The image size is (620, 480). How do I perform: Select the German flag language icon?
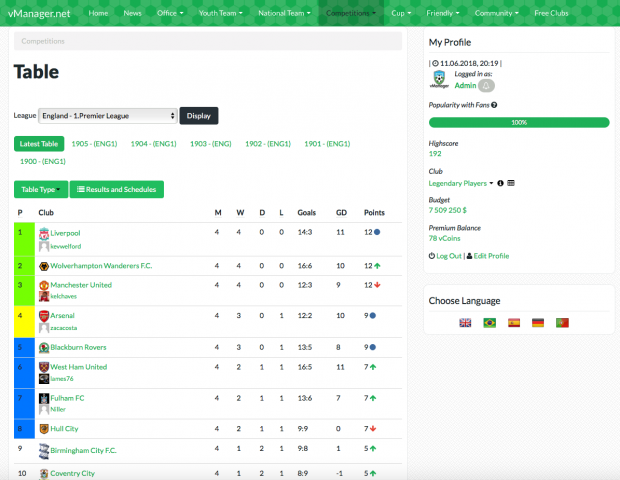[538, 323]
